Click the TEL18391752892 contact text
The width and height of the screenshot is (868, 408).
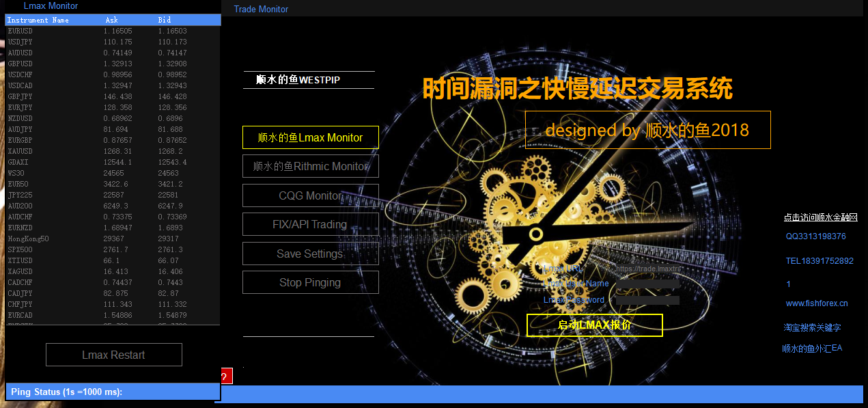tap(820, 261)
